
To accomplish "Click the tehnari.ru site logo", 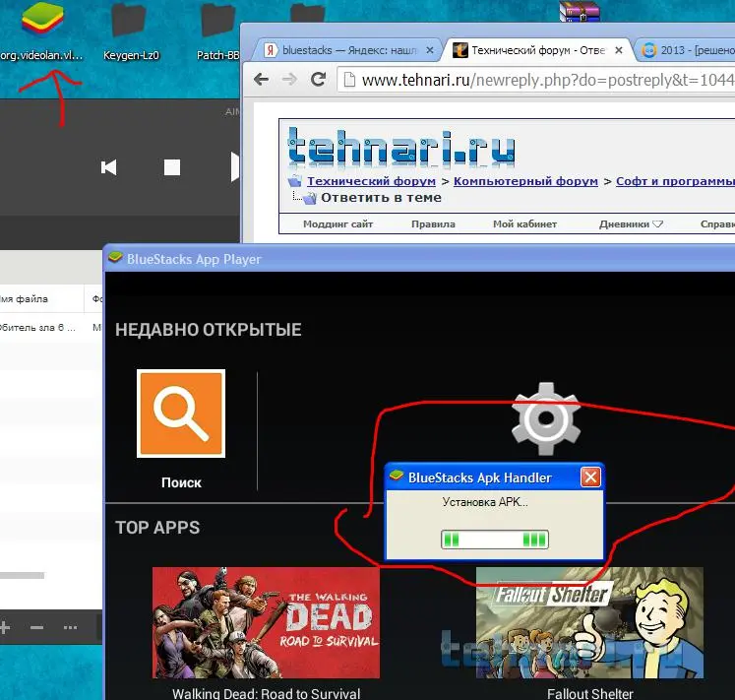I will coord(401,149).
